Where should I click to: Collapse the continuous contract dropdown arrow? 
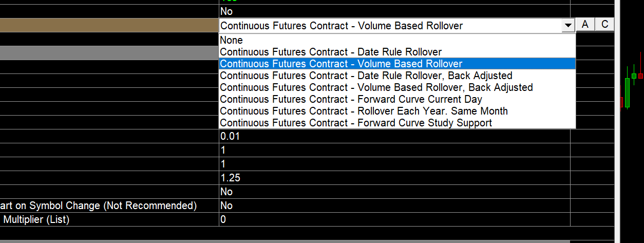coord(568,26)
